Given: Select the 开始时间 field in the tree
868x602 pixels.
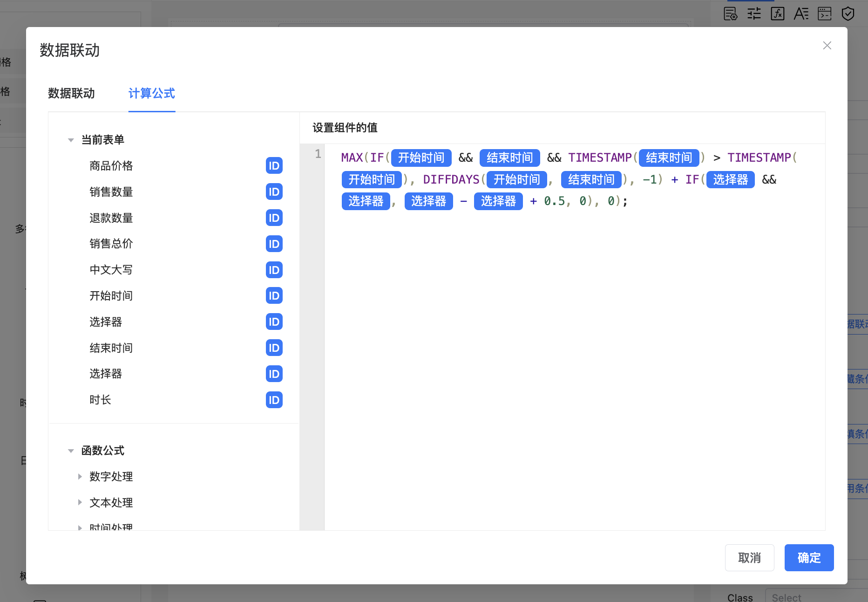Looking at the screenshot, I should [111, 296].
